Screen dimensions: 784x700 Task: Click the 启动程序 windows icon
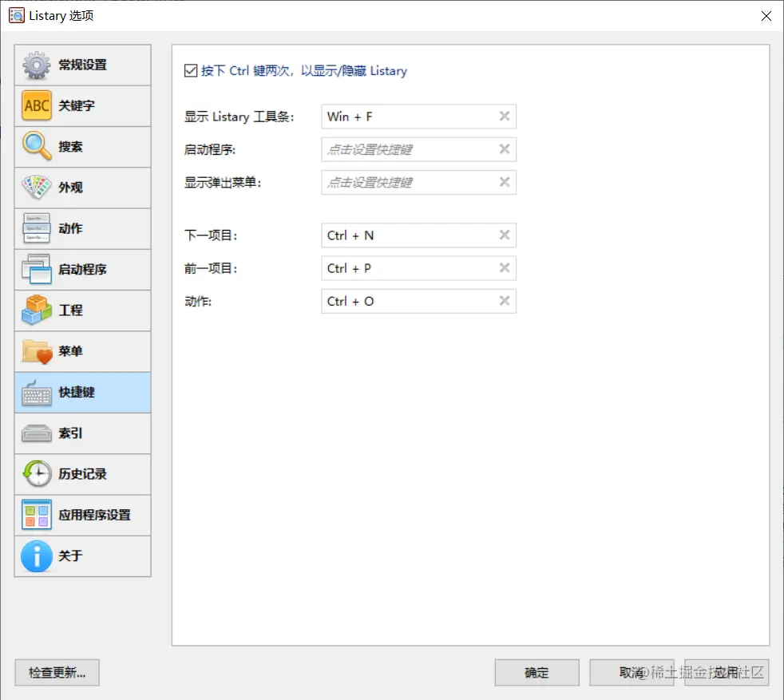coord(36,270)
